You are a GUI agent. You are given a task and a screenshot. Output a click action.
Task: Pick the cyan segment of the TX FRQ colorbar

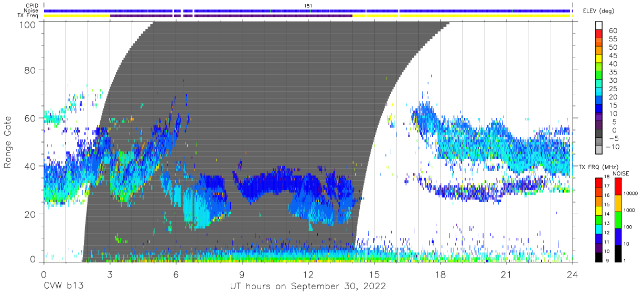tap(599, 228)
